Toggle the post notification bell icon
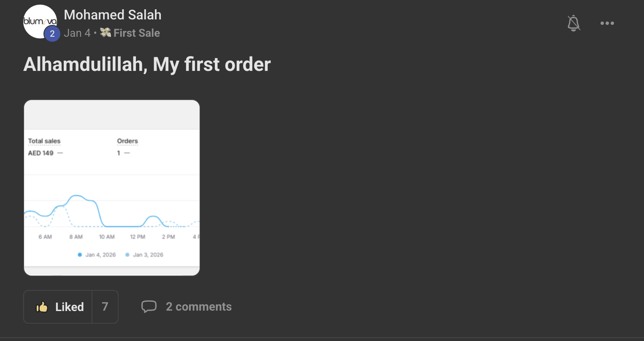 574,23
